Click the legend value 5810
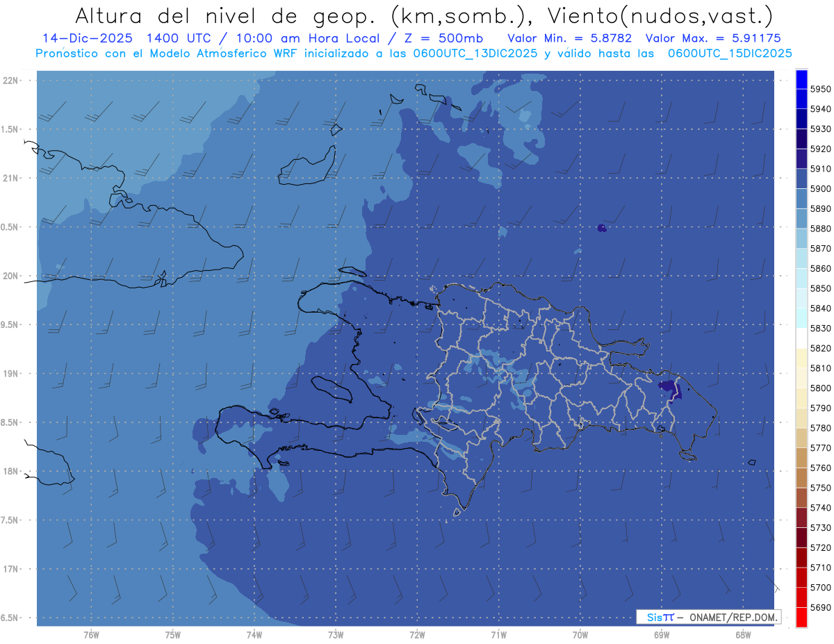The image size is (834, 644). [x=820, y=368]
